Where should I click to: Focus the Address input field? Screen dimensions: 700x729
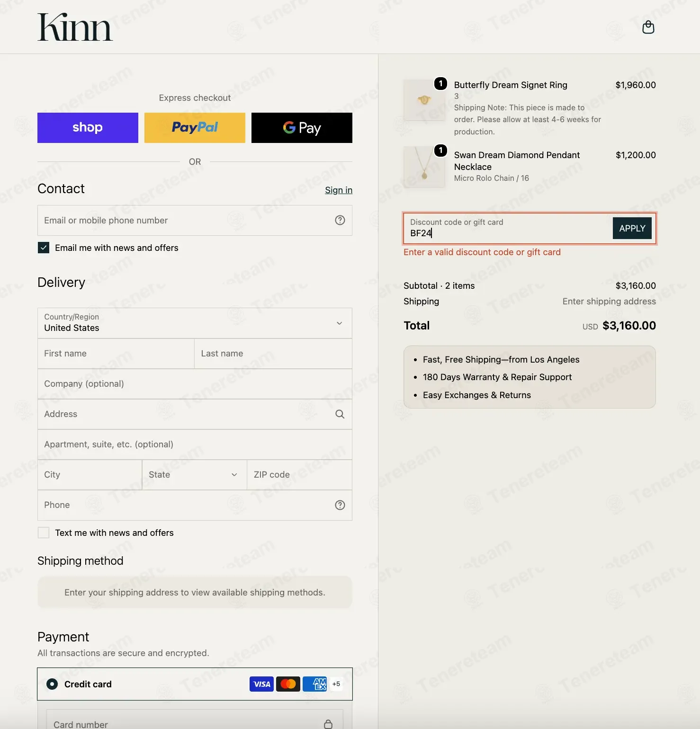[x=195, y=414]
